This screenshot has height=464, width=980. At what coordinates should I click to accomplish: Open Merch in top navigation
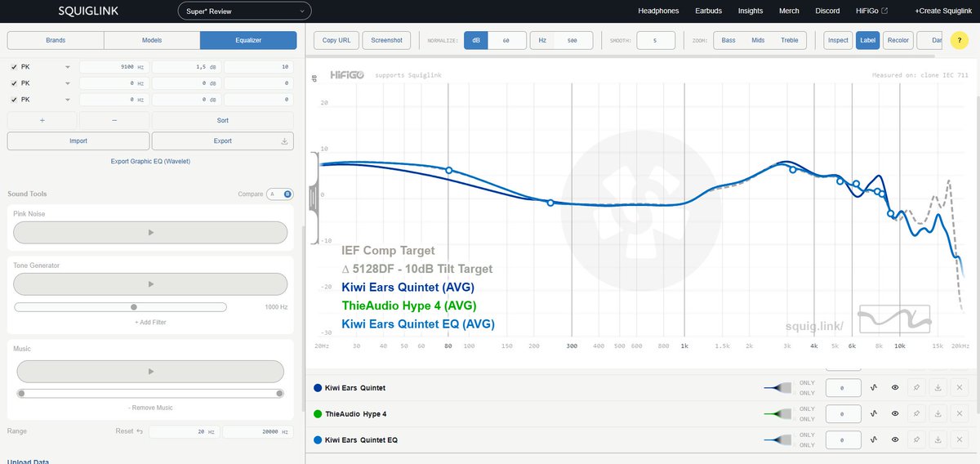pos(790,11)
